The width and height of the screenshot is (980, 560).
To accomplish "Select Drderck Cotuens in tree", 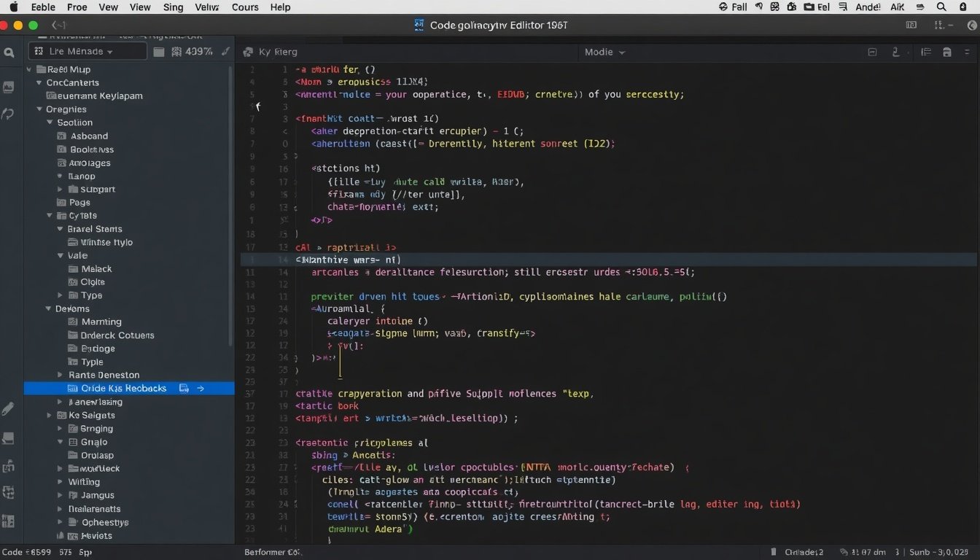I will coord(117,335).
